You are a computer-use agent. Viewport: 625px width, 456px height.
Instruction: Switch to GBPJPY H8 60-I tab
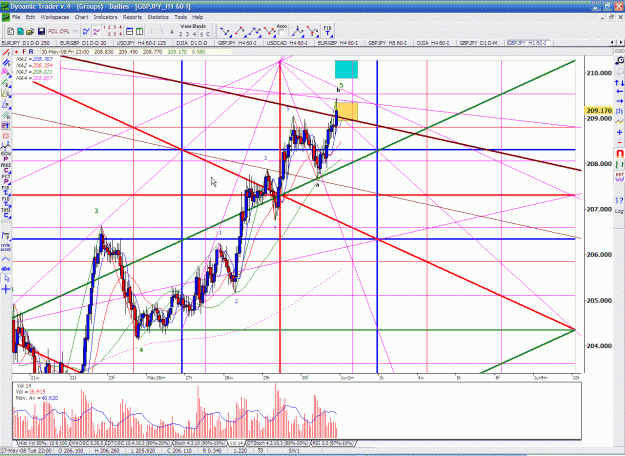(x=387, y=43)
